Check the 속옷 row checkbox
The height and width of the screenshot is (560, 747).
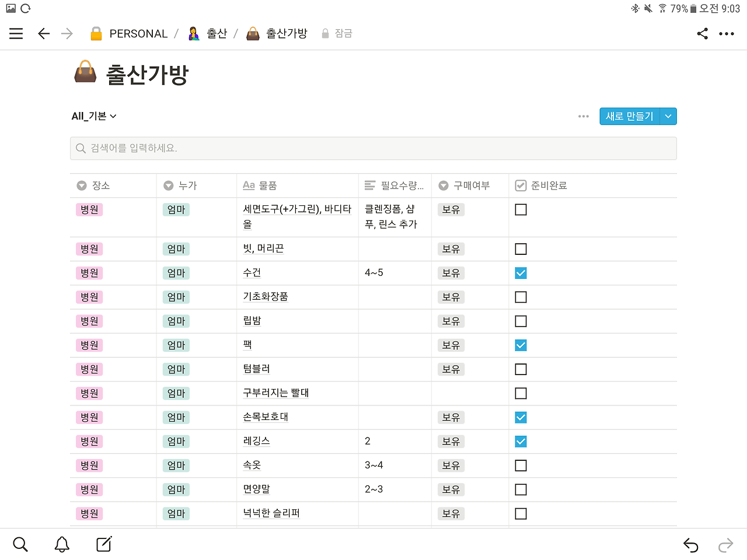tap(521, 466)
